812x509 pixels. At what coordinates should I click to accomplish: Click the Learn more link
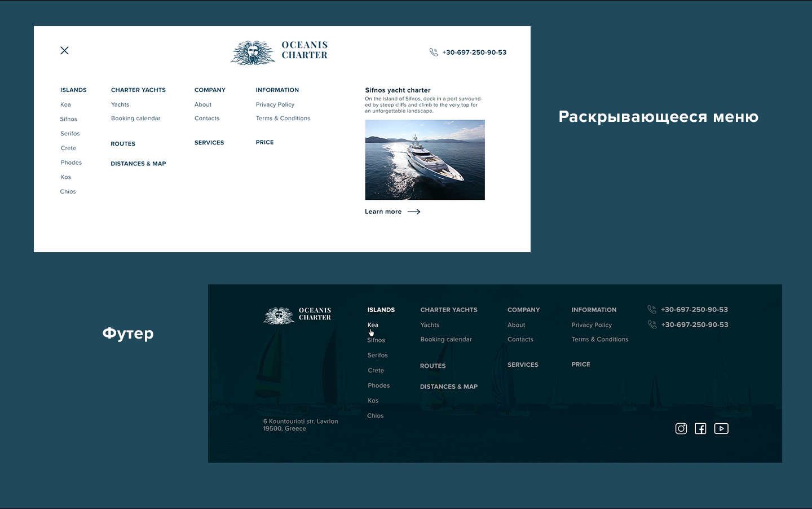pyautogui.click(x=383, y=212)
